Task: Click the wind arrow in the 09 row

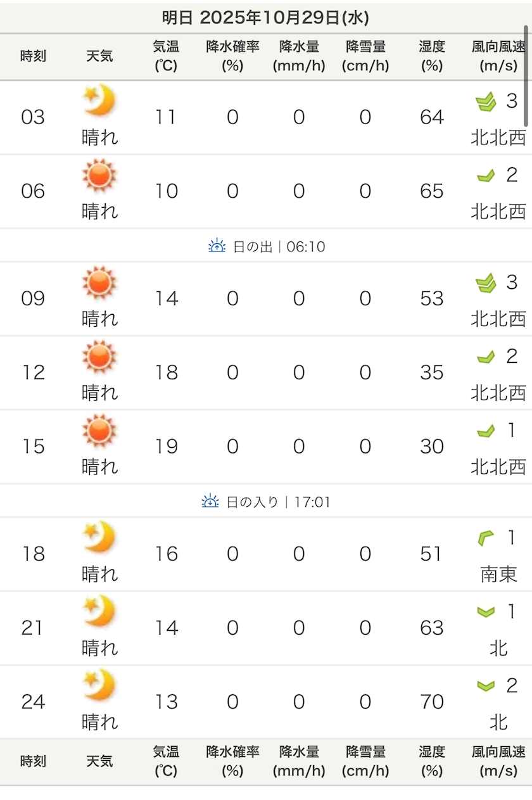Action: [x=486, y=283]
